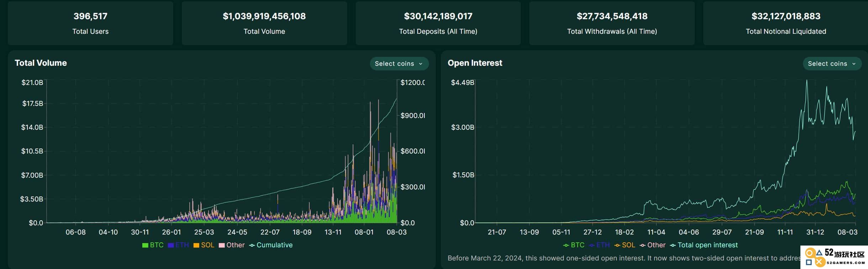Click the Other pink swatch in Volume legend

click(x=222, y=245)
